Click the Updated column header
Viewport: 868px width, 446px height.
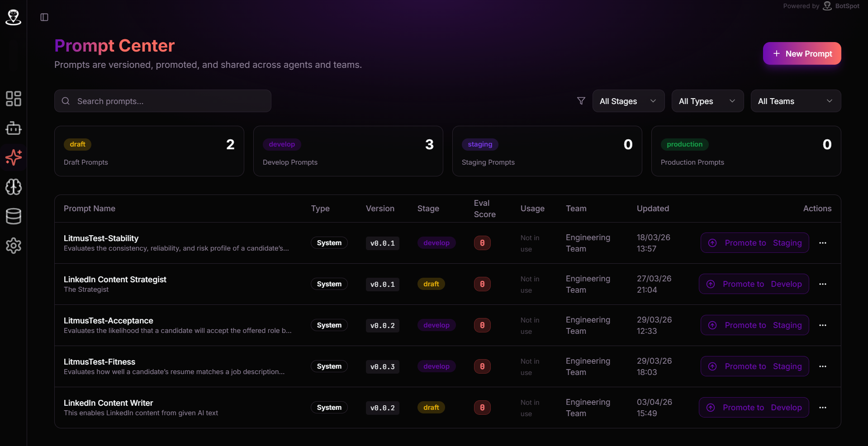[653, 209]
